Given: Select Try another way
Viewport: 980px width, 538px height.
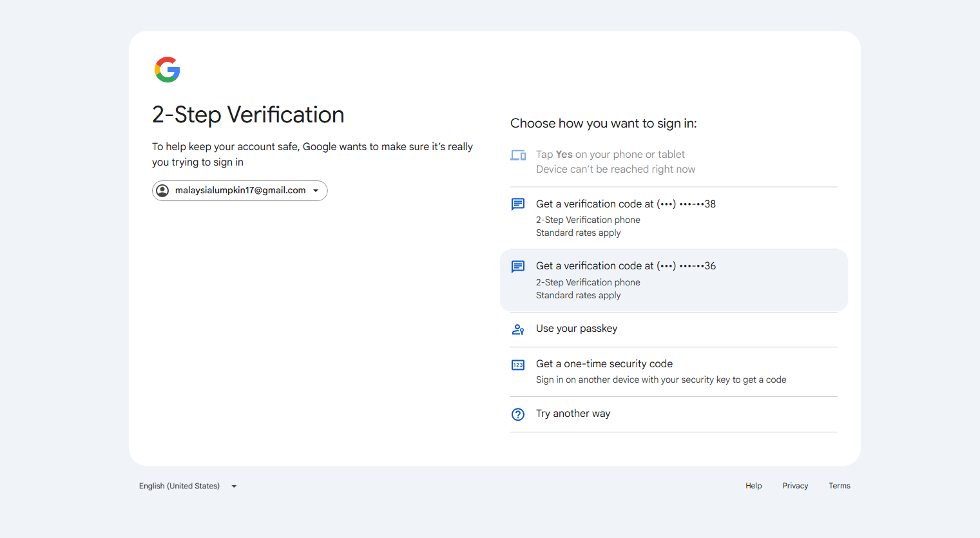Looking at the screenshot, I should click(x=674, y=414).
